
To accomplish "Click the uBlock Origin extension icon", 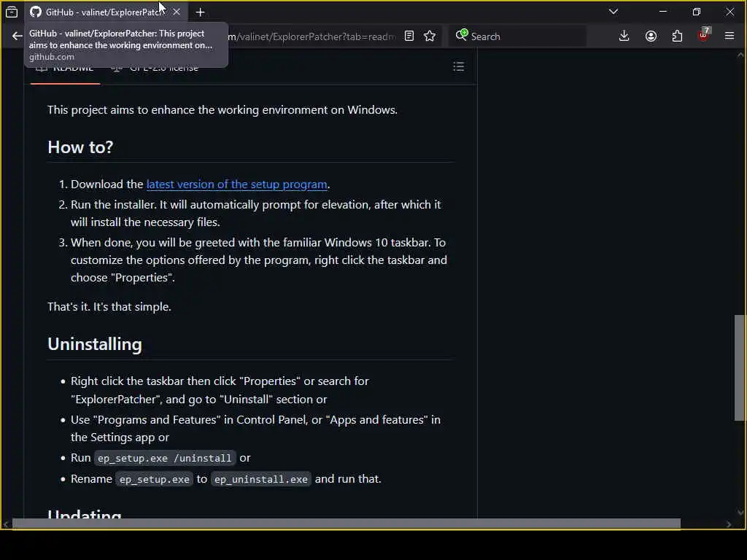I will 704,35.
